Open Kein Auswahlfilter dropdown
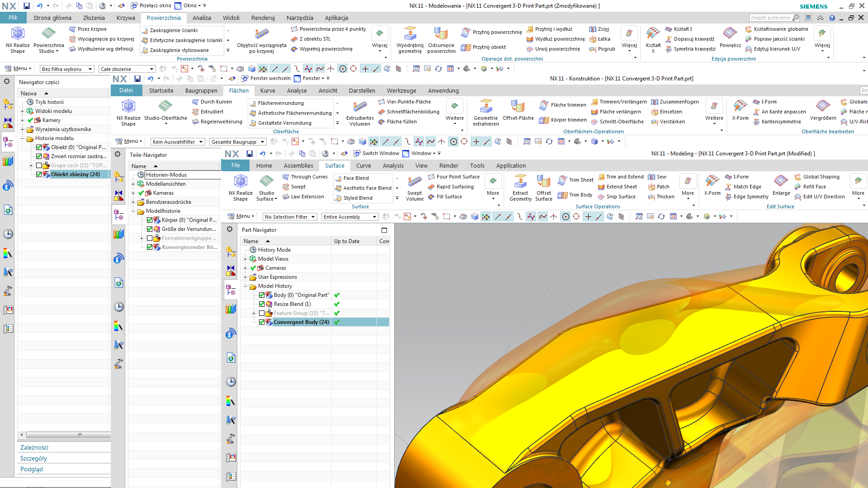The height and width of the screenshot is (488, 868). (178, 142)
